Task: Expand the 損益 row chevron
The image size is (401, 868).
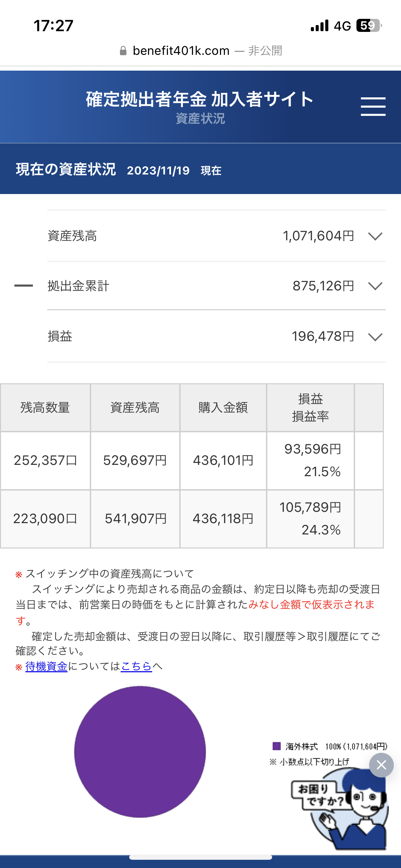Action: coord(375,337)
